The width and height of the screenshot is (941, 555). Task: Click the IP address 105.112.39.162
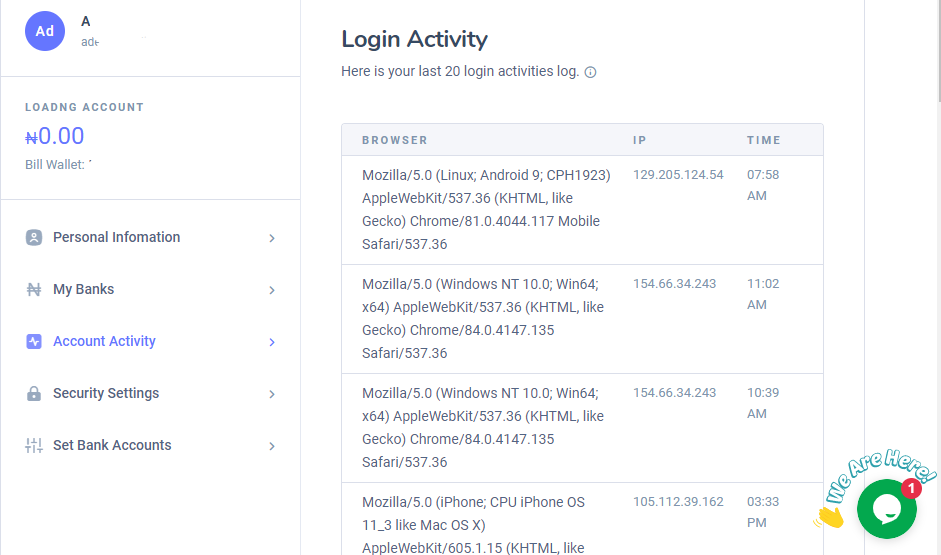pyautogui.click(x=678, y=502)
